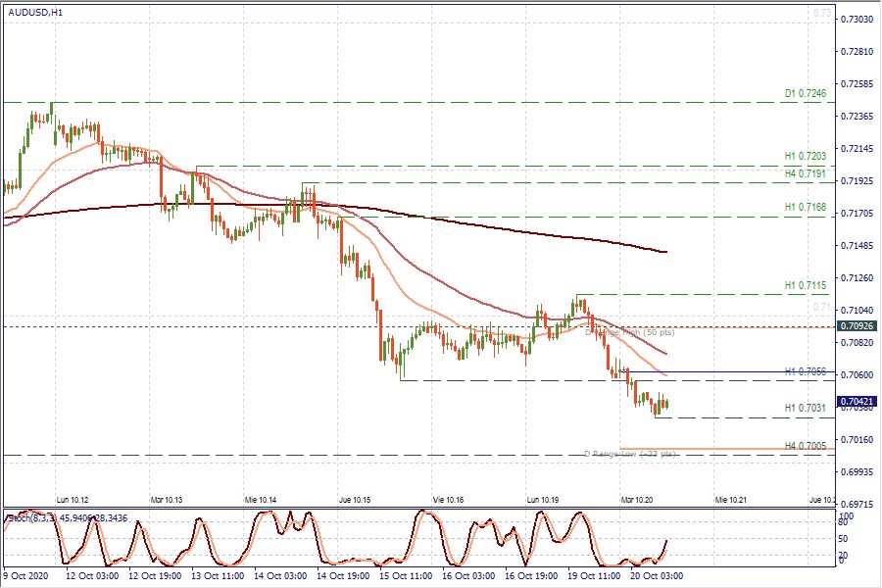Select the H4 0.7005 support label

[x=806, y=446]
